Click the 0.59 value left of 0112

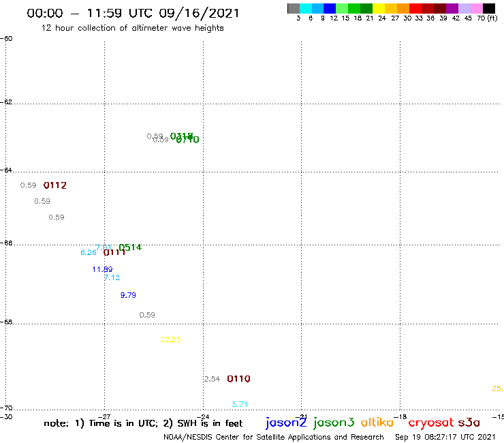point(29,185)
